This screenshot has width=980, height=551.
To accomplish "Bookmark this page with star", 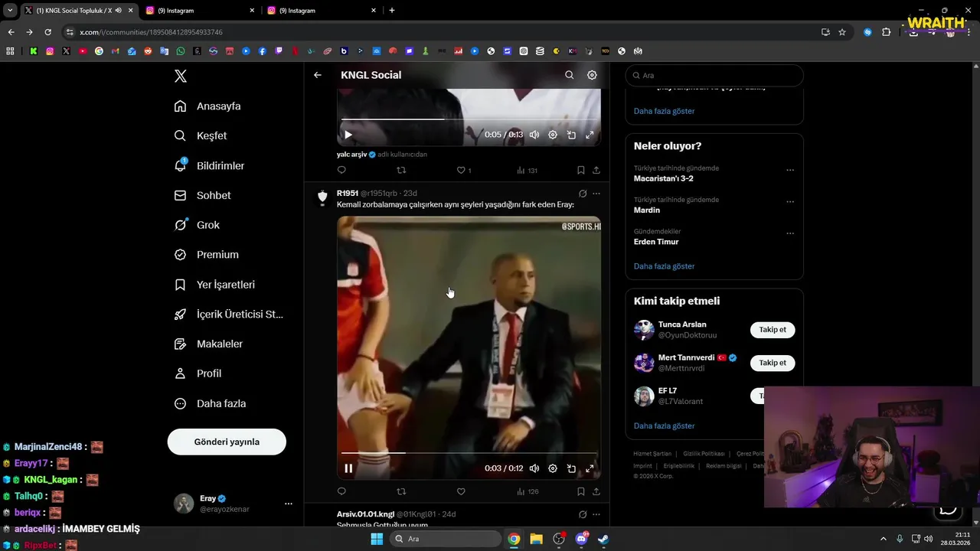I will 842,32.
